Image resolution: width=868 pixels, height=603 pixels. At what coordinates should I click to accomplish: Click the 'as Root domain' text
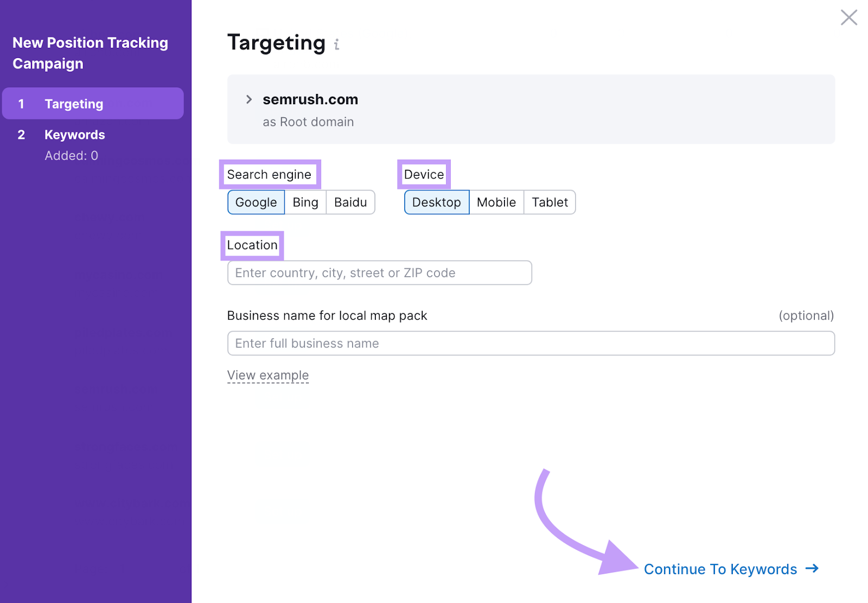[x=308, y=122]
